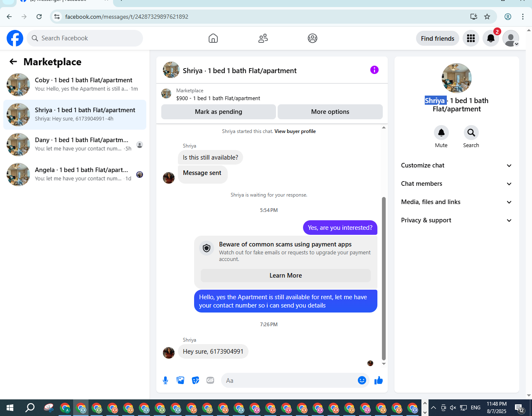Viewport: 532px width, 416px height.
Task: Switch input language via ENG
Action: point(476,408)
